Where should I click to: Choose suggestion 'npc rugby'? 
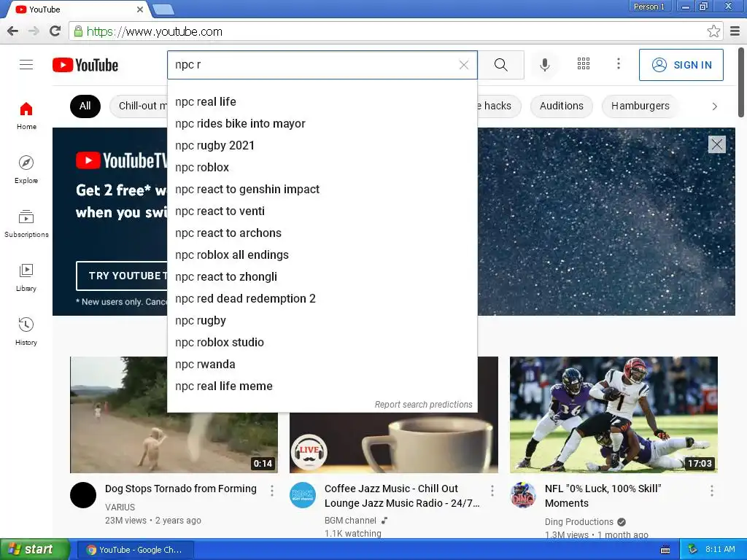[x=322, y=321]
